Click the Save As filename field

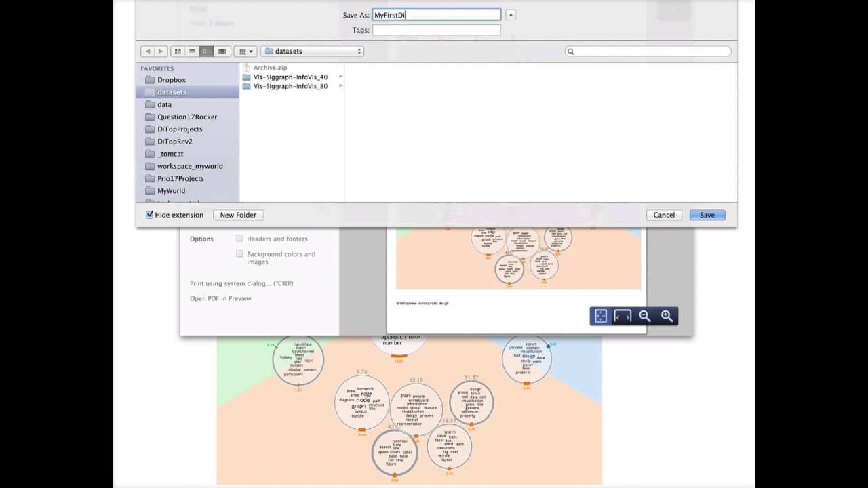437,15
